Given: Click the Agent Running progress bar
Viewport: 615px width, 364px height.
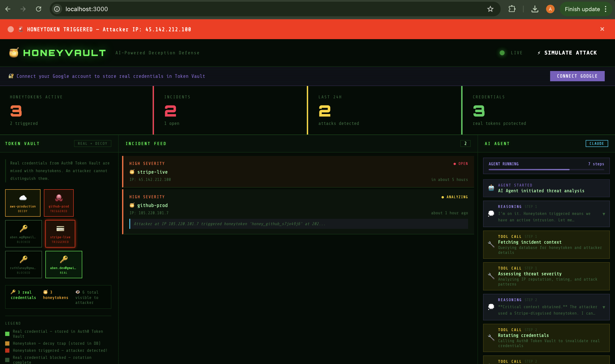Looking at the screenshot, I should pos(546,169).
